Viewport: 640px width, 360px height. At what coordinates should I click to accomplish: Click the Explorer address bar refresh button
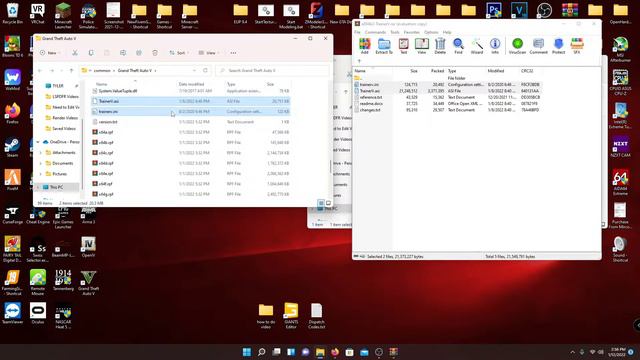tap(205, 71)
